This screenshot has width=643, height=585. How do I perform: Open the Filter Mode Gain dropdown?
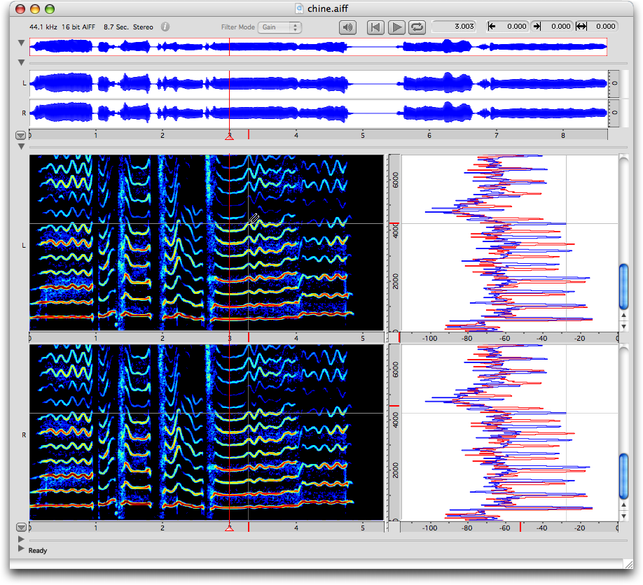click(281, 27)
